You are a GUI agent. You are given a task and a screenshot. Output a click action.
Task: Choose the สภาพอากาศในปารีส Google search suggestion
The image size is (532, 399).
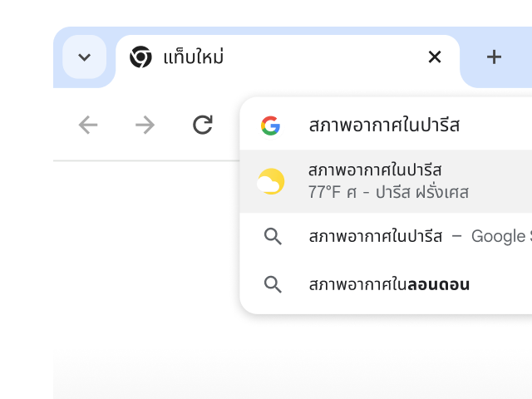point(375,236)
